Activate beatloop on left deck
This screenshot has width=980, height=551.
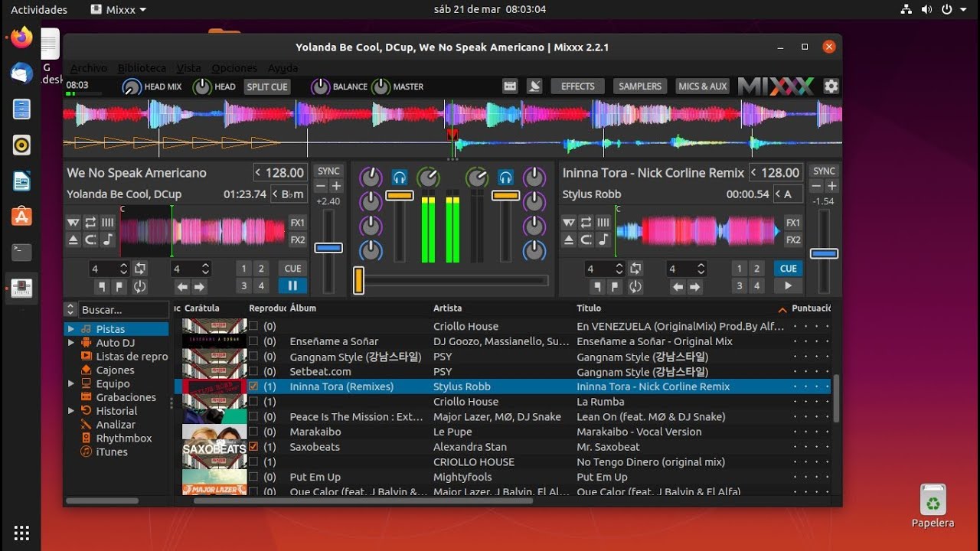tap(139, 269)
